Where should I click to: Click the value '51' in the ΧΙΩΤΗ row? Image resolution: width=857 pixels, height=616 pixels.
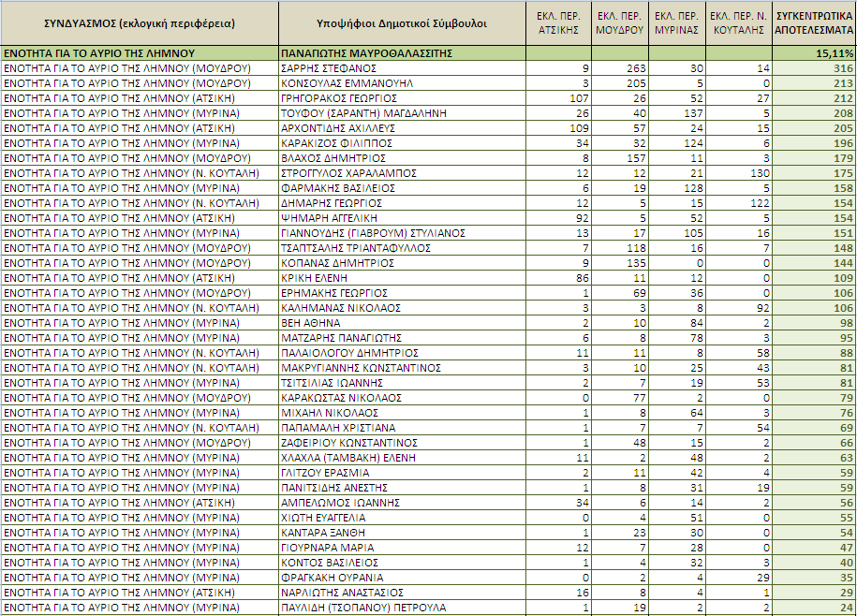[697, 517]
